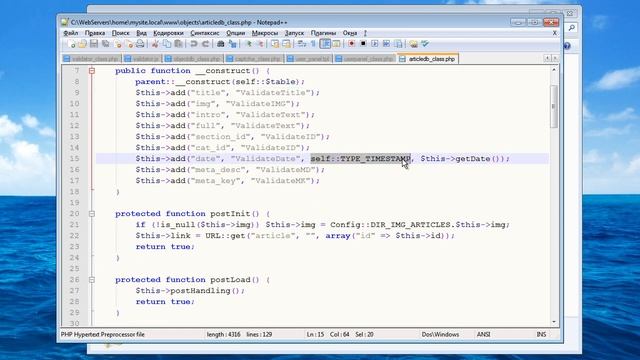
Task: Switch to the captcha_class.php tab
Action: (254, 59)
